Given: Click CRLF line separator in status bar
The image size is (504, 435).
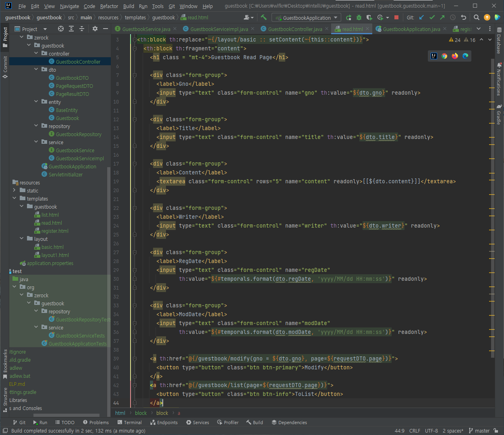Looking at the screenshot, I should (415, 431).
